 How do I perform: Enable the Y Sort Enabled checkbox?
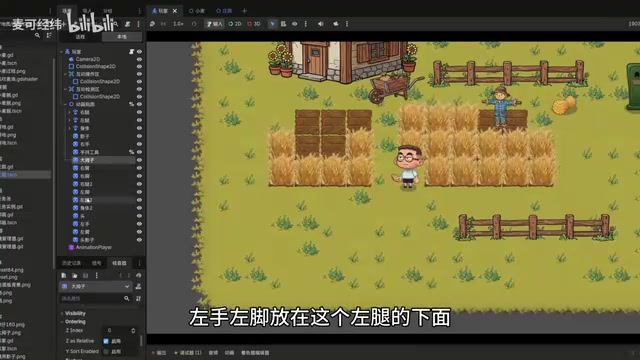coord(106,351)
